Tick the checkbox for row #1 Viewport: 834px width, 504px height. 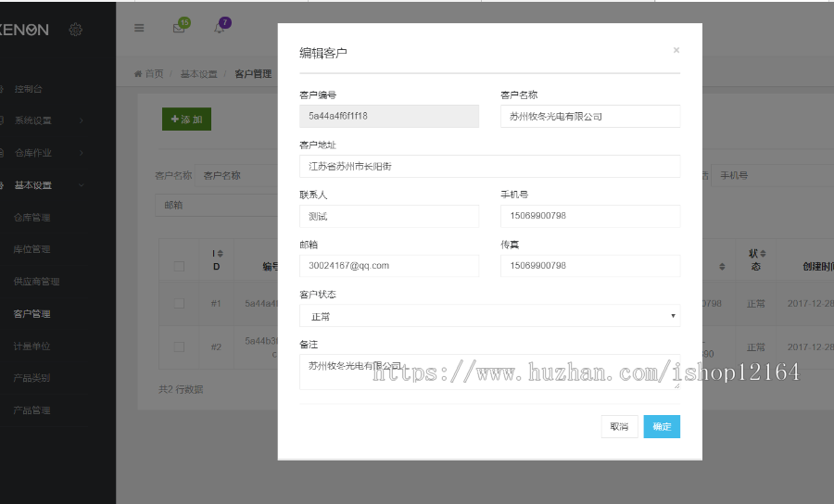pyautogui.click(x=179, y=304)
